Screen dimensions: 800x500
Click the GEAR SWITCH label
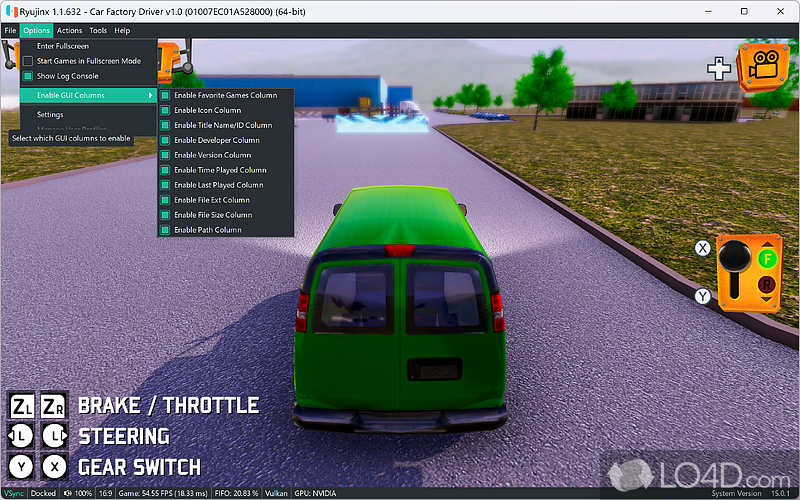[139, 467]
